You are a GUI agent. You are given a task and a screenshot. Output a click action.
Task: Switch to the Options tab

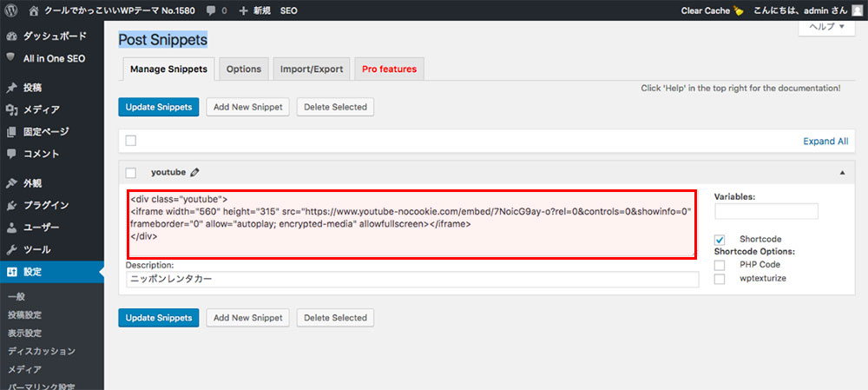pyautogui.click(x=244, y=69)
